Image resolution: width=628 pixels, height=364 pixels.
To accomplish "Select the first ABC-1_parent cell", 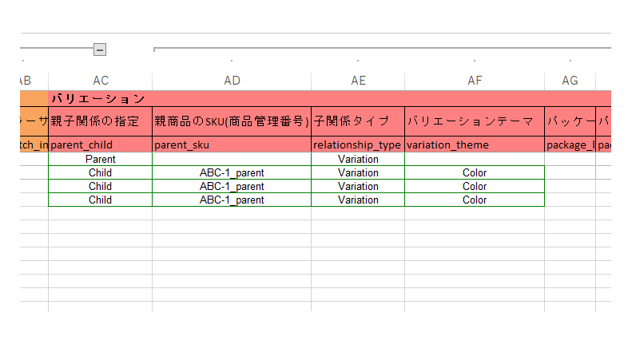I will pos(232,172).
